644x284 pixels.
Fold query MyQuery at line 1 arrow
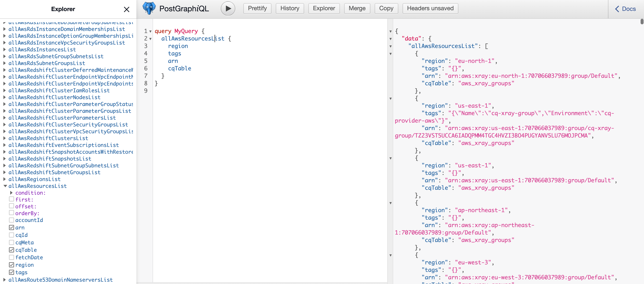pos(150,32)
